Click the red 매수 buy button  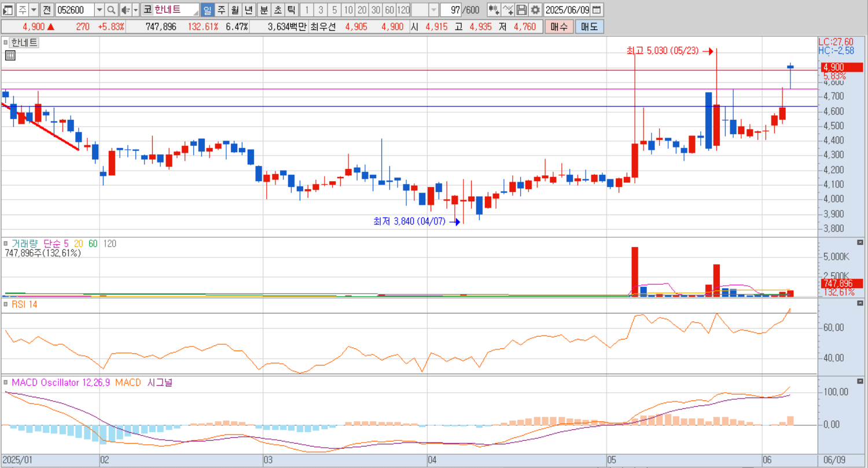point(559,27)
